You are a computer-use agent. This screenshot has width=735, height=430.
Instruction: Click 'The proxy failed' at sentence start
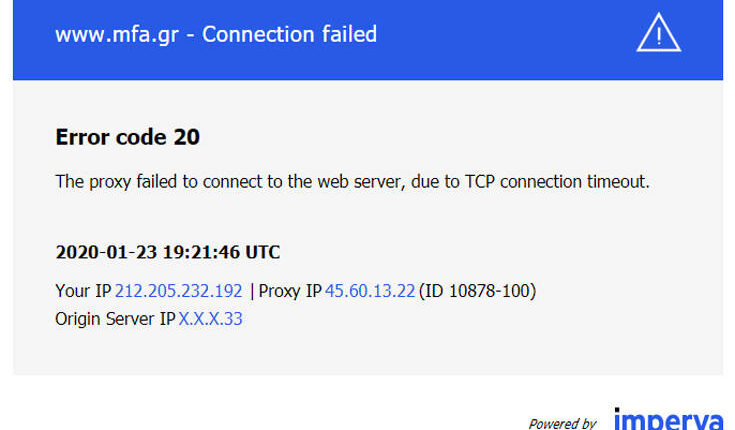click(x=116, y=182)
